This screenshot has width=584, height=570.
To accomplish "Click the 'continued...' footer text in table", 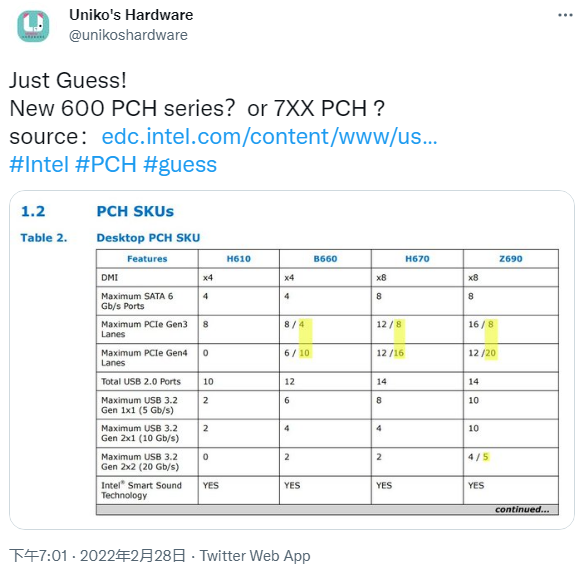I will click(x=522, y=509).
